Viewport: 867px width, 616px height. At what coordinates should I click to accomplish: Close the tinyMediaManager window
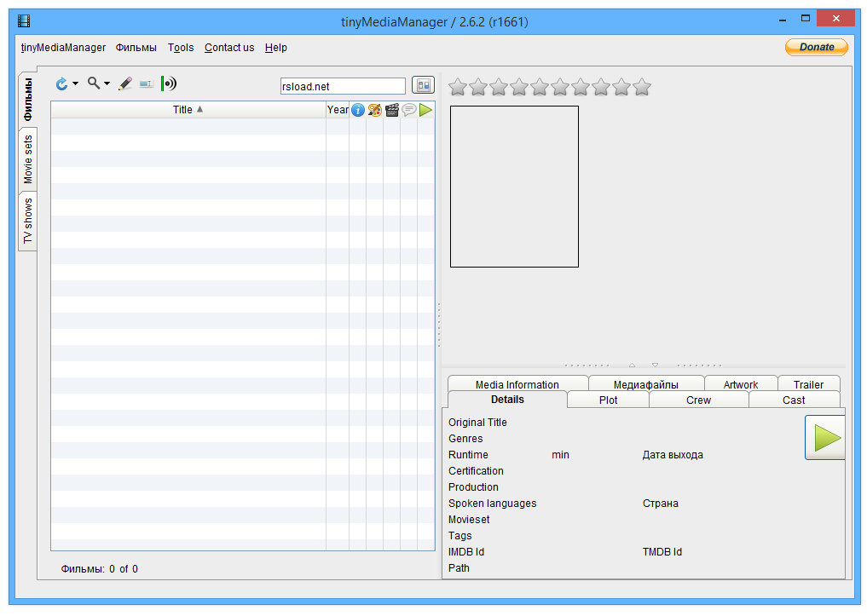(836, 18)
